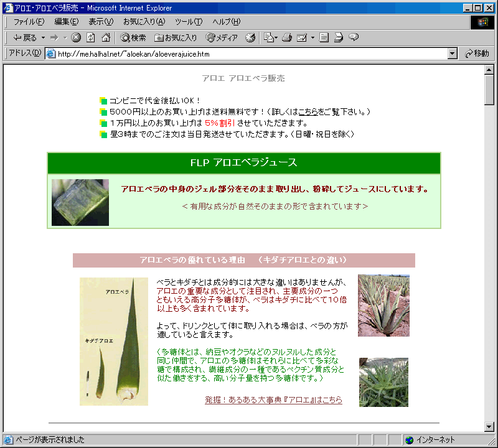Click the aloe field photo
The image size is (498, 448).
pos(383,306)
